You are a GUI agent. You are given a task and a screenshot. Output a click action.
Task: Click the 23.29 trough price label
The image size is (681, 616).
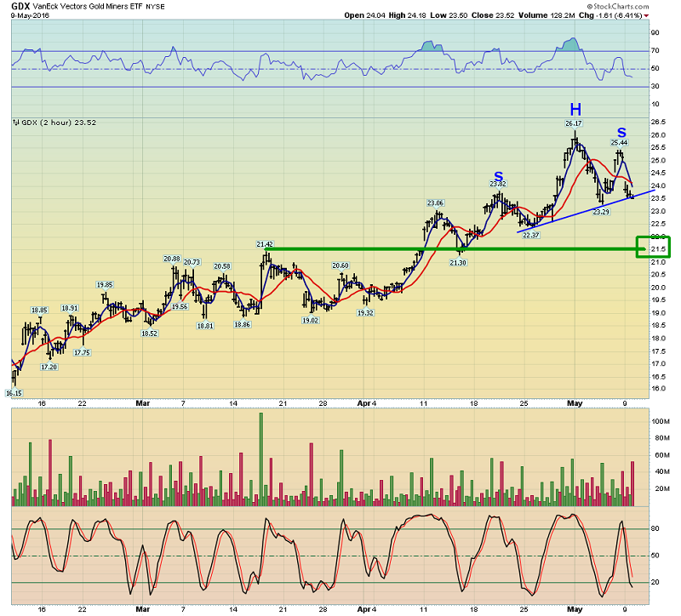point(601,212)
